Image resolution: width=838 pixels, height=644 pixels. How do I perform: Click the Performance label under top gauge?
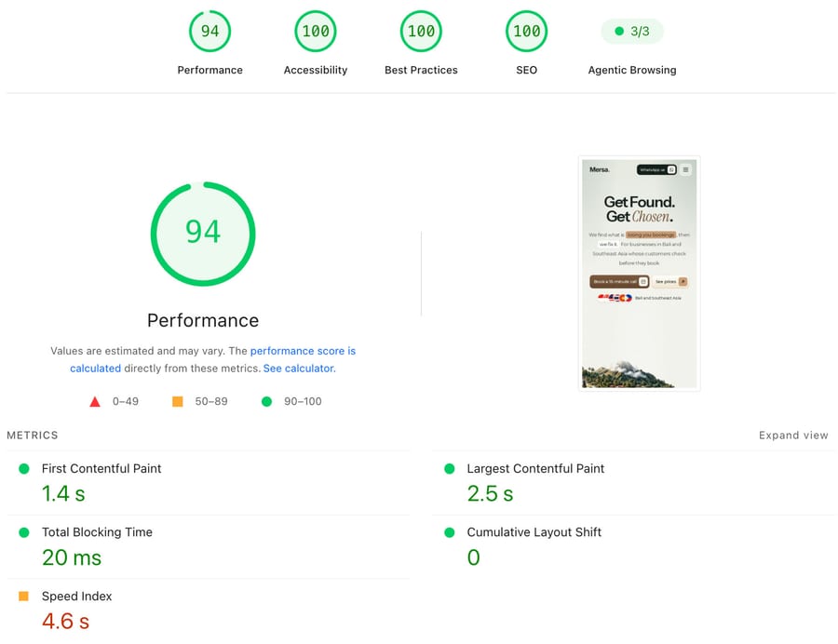point(210,70)
